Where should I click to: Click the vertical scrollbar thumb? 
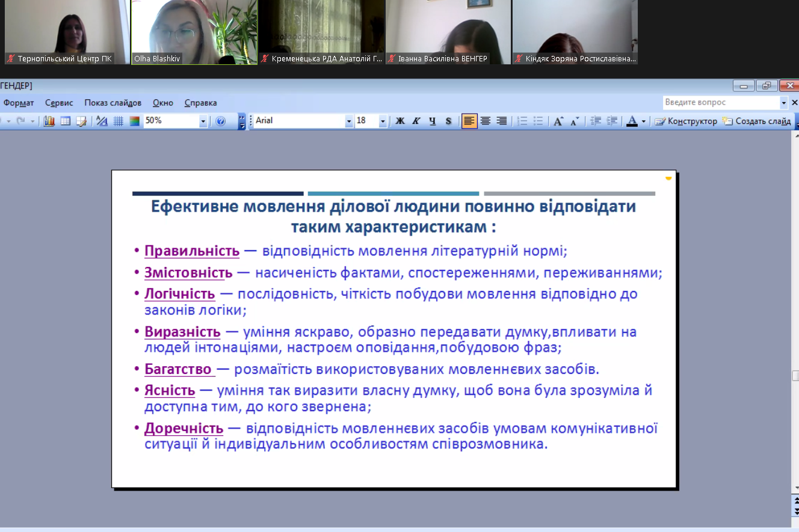795,376
